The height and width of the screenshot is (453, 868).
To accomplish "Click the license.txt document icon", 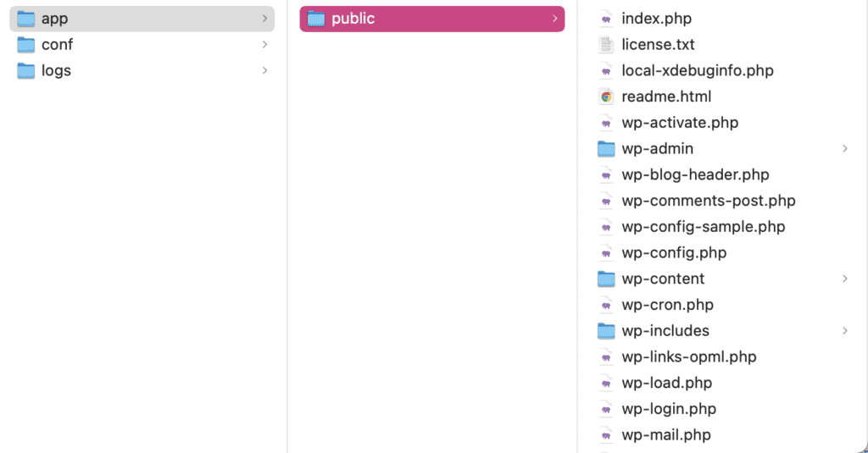I will (x=606, y=45).
